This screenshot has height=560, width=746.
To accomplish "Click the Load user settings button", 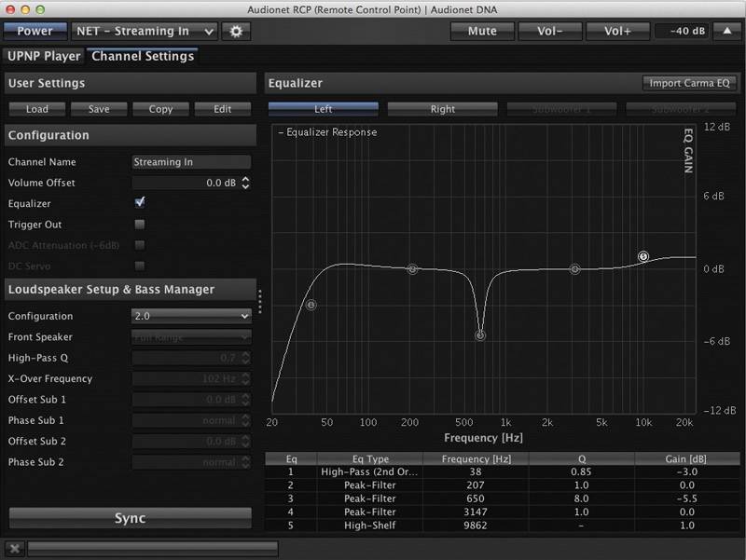I will (37, 109).
